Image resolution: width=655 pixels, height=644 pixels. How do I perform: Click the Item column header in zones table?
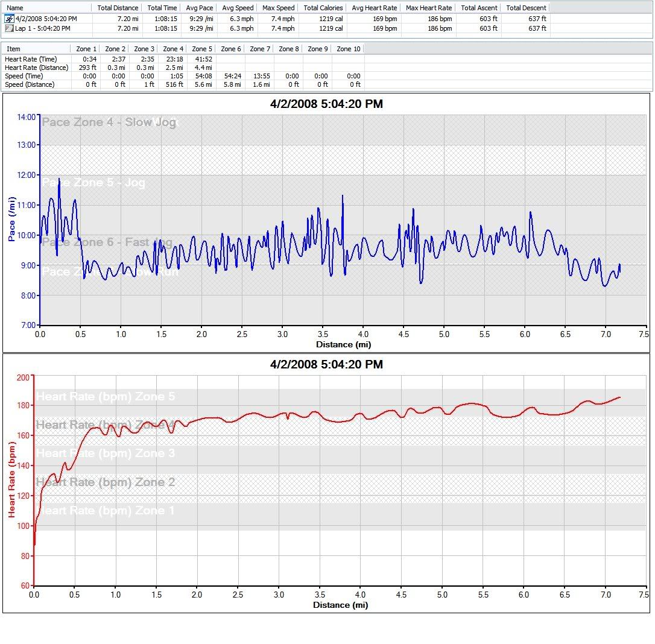[36, 49]
